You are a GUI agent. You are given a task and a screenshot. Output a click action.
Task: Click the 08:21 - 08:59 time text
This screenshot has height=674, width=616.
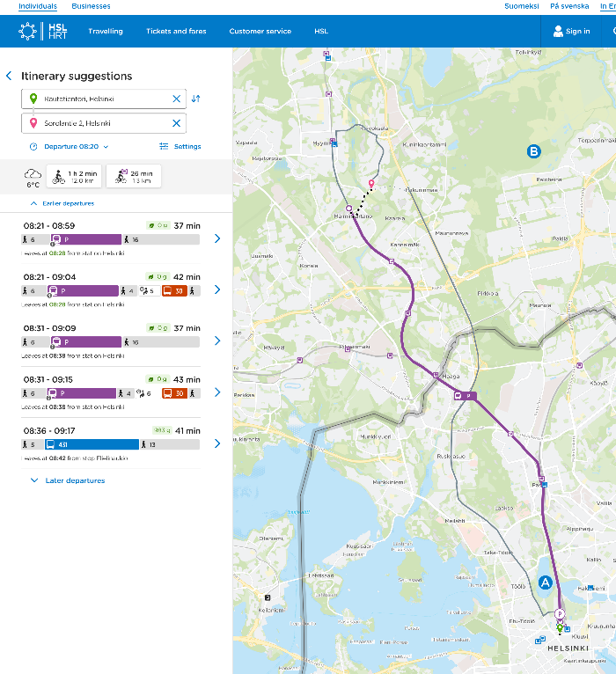[x=49, y=225]
